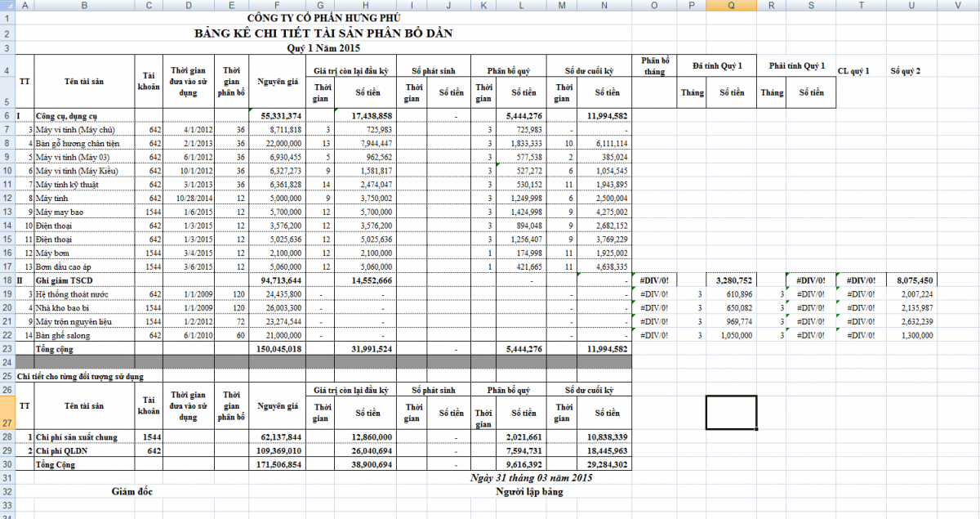Select column header B

85,5
